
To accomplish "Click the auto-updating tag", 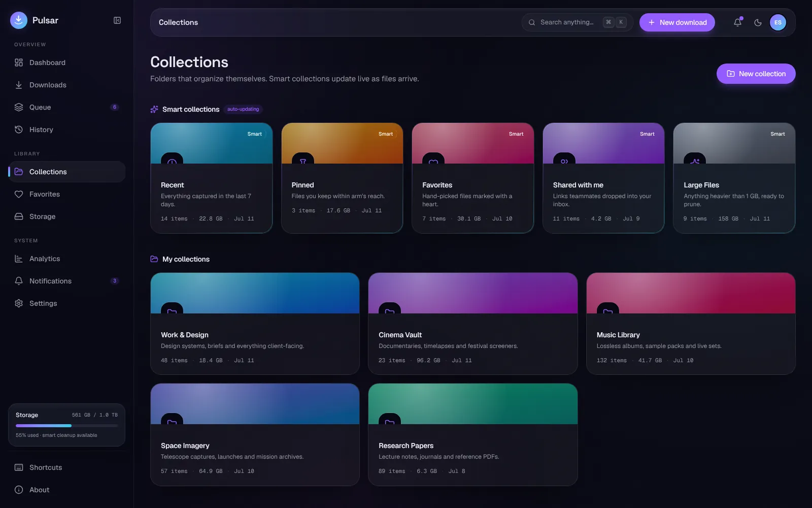I will point(243,109).
